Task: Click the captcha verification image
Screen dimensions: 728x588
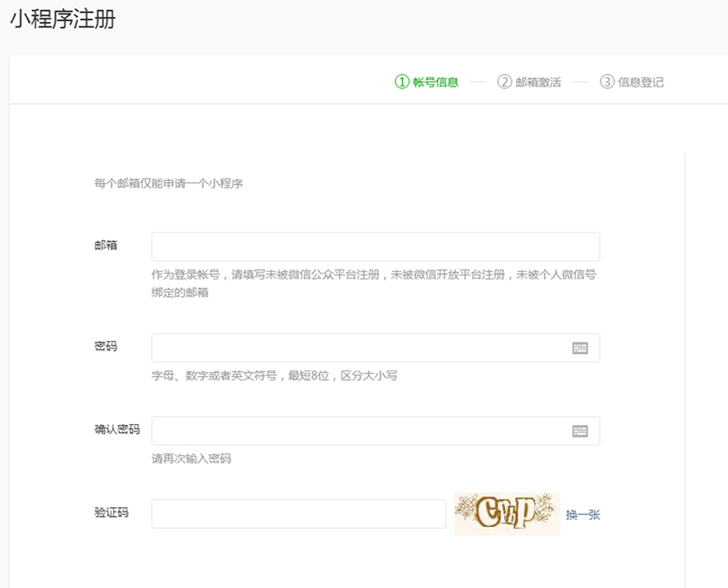Action: 507,514
